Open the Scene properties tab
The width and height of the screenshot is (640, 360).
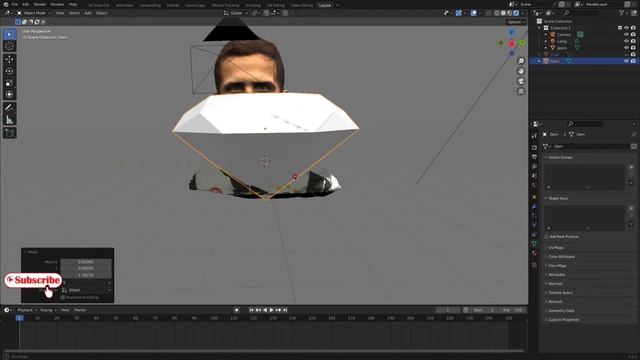pos(534,176)
